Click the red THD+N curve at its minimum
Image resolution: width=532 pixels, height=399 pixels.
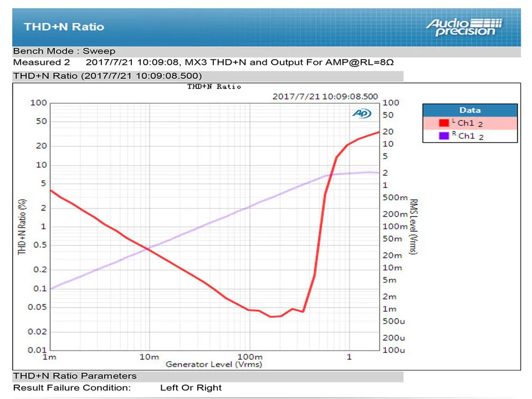tap(271, 316)
